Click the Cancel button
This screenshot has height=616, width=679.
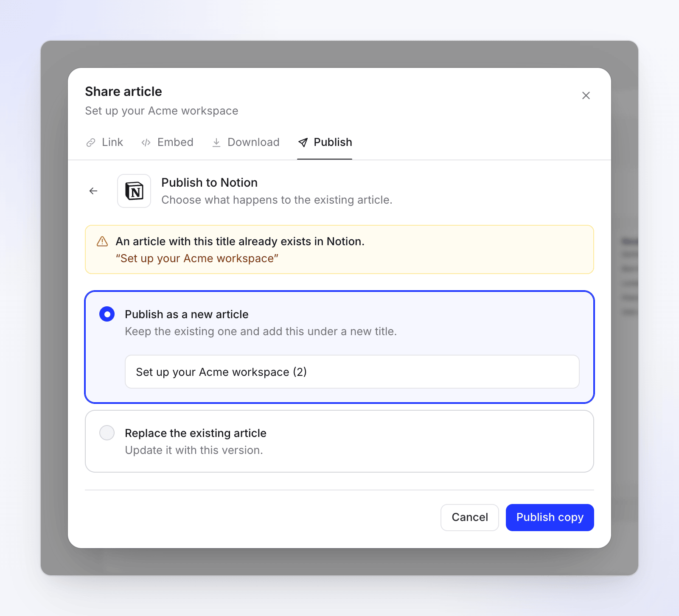(x=470, y=518)
